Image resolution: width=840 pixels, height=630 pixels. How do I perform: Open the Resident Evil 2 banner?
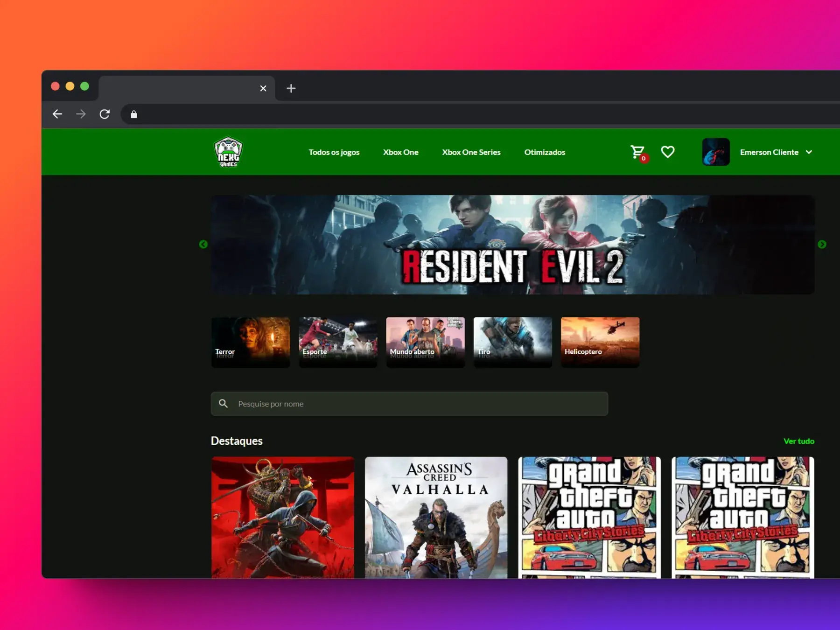click(x=512, y=245)
